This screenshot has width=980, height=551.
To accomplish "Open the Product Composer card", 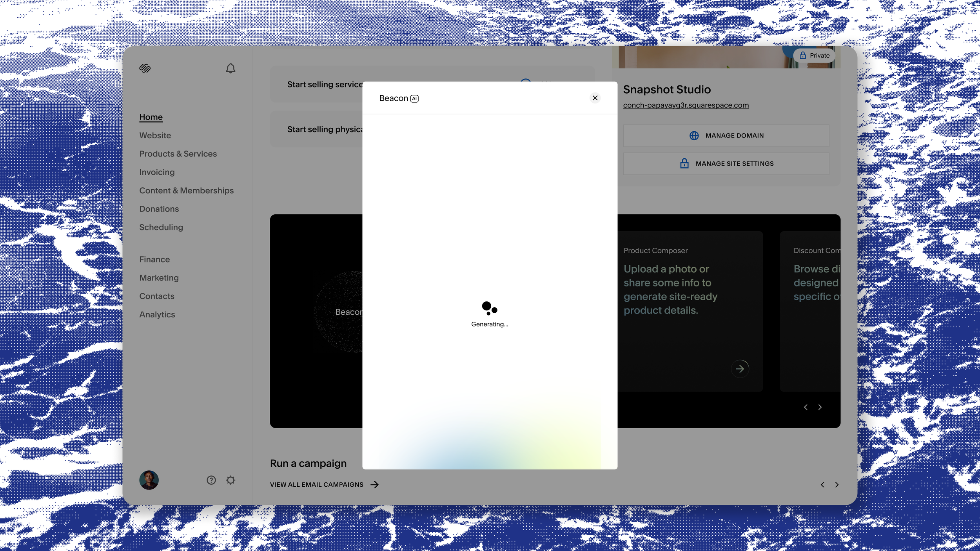I will [x=690, y=311].
